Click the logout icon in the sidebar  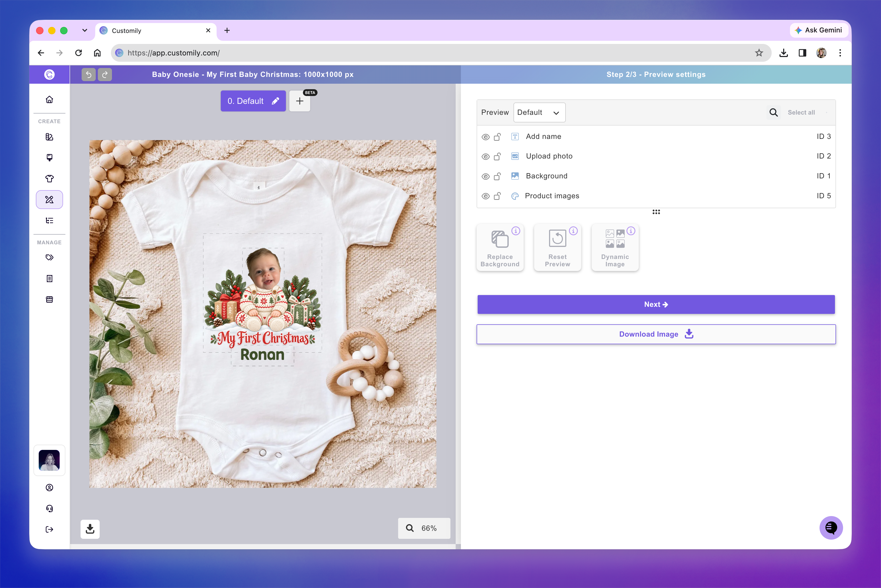click(x=49, y=529)
